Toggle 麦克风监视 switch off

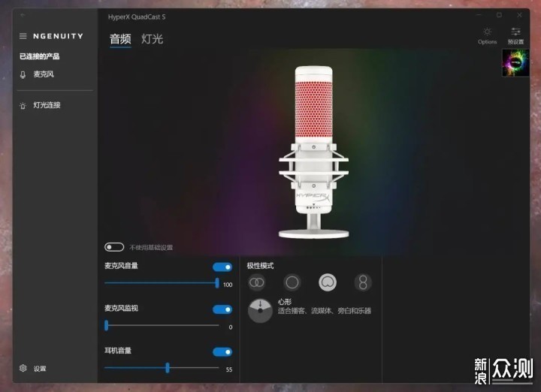(x=222, y=309)
